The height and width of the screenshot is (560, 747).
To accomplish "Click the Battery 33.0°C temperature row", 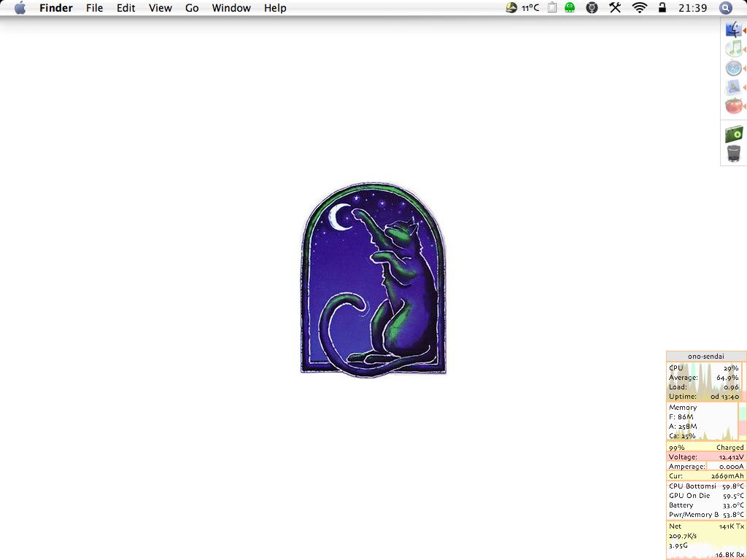I will [706, 505].
